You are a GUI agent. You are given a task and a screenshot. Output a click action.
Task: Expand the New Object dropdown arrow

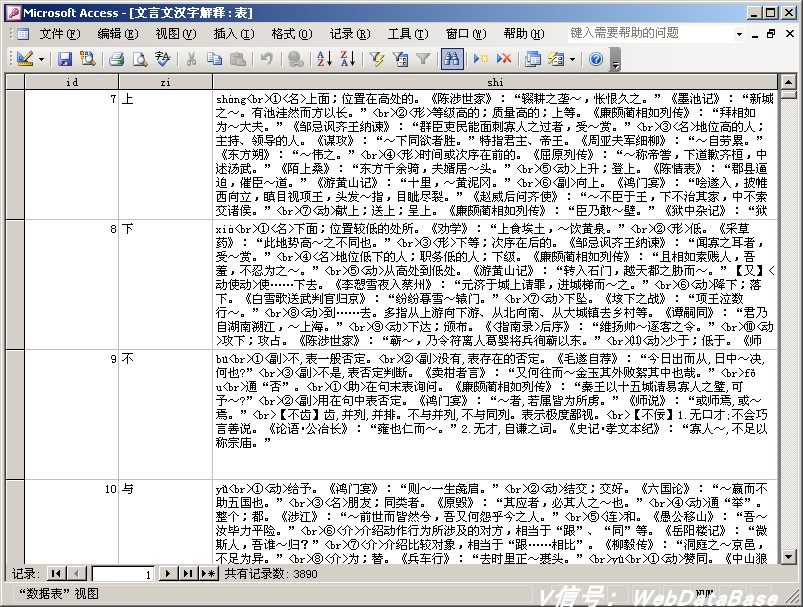[573, 59]
